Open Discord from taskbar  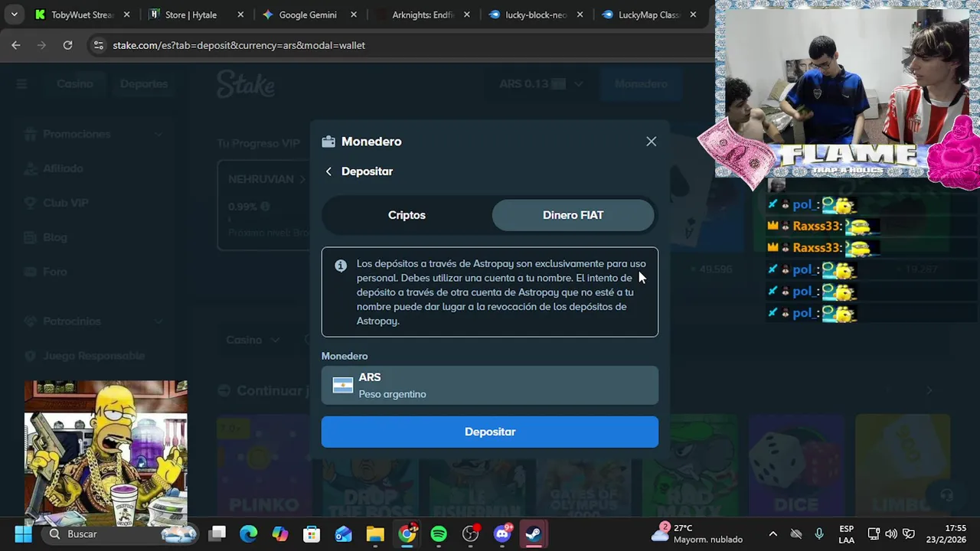(503, 534)
